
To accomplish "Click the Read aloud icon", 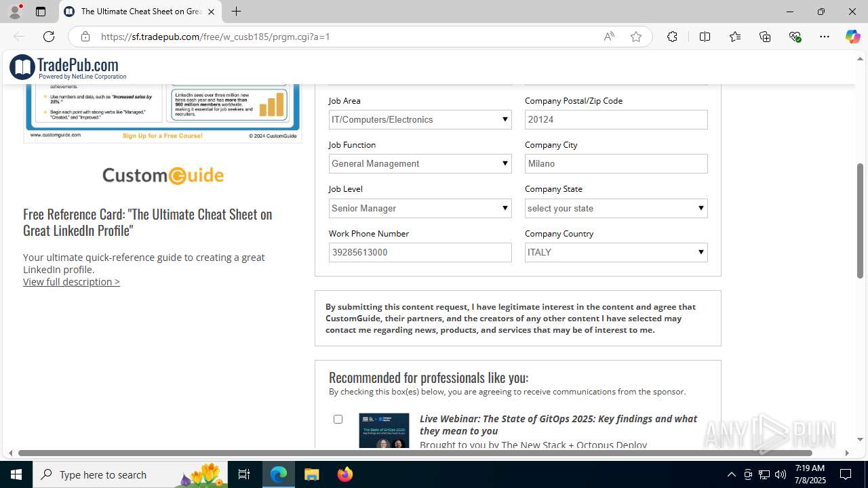I will click(x=609, y=37).
